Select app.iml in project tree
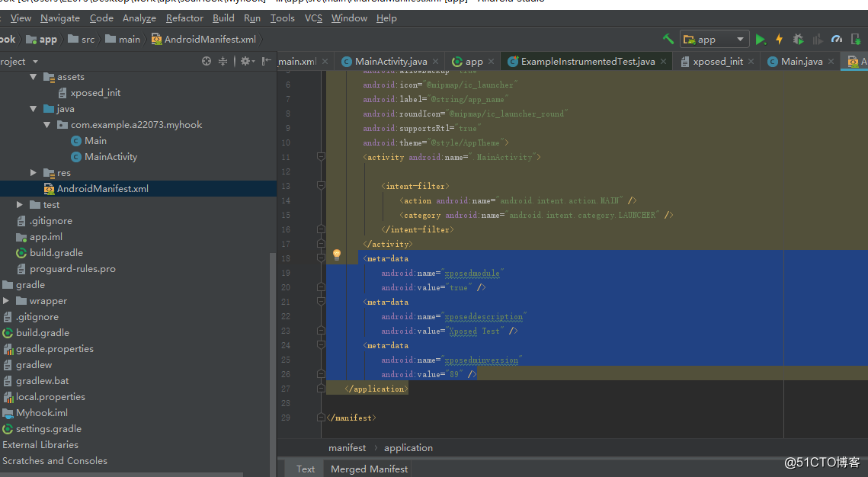 46,237
